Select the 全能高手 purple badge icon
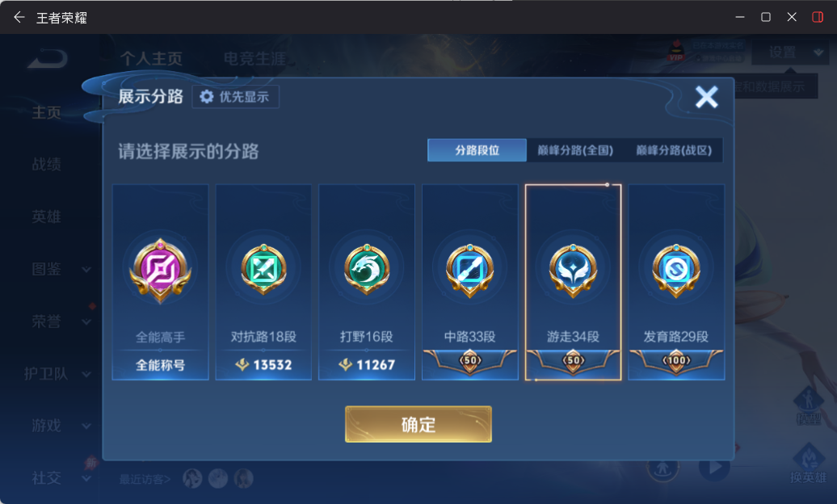The image size is (837, 504). point(160,271)
